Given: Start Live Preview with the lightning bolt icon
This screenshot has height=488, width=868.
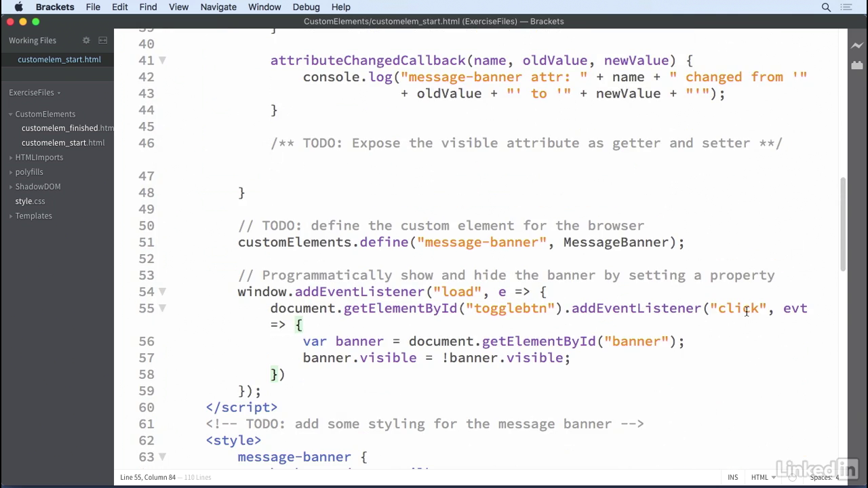Looking at the screenshot, I should (x=857, y=45).
